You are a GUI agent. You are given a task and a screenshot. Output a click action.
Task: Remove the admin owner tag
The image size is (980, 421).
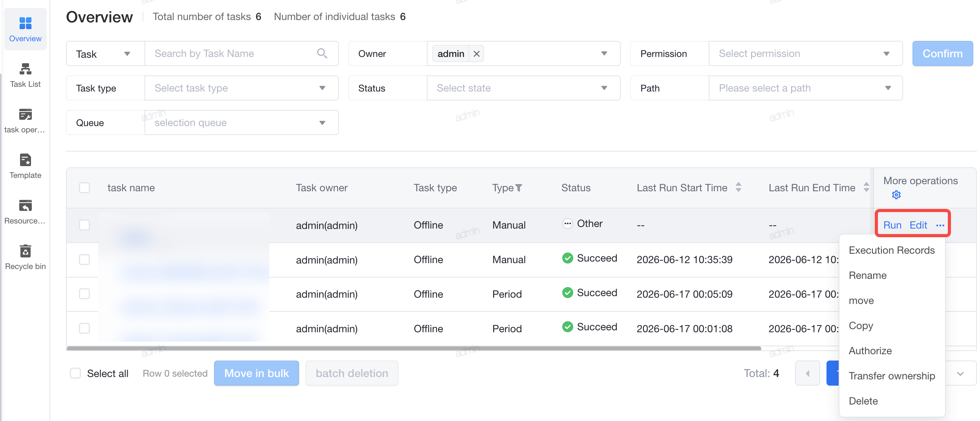[476, 54]
